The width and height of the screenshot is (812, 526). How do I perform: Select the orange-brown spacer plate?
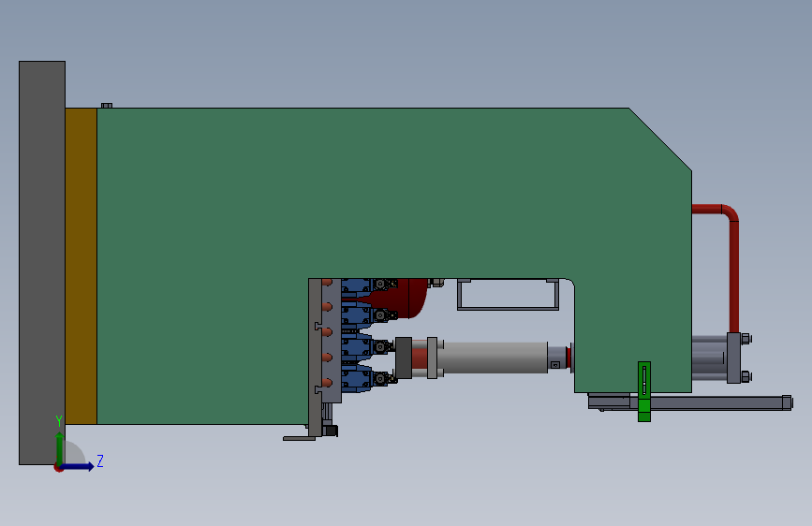point(81,266)
